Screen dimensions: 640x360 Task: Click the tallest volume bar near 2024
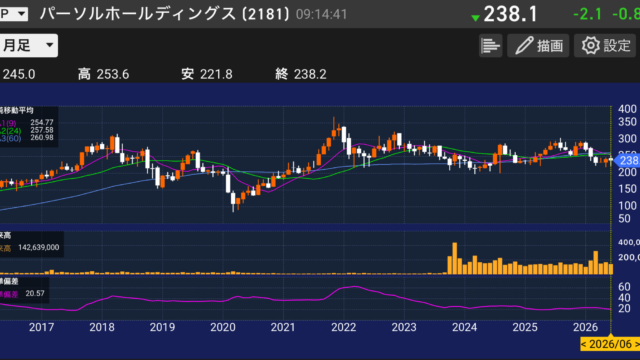click(x=455, y=258)
